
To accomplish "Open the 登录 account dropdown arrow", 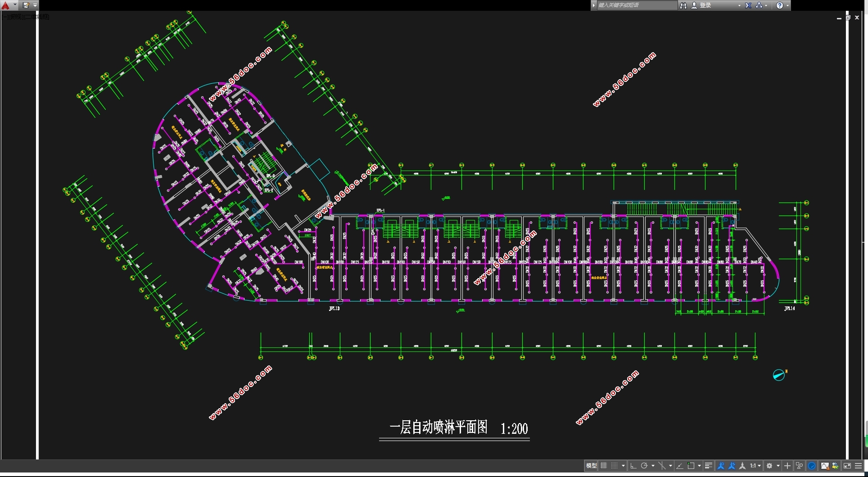I will pos(739,5).
